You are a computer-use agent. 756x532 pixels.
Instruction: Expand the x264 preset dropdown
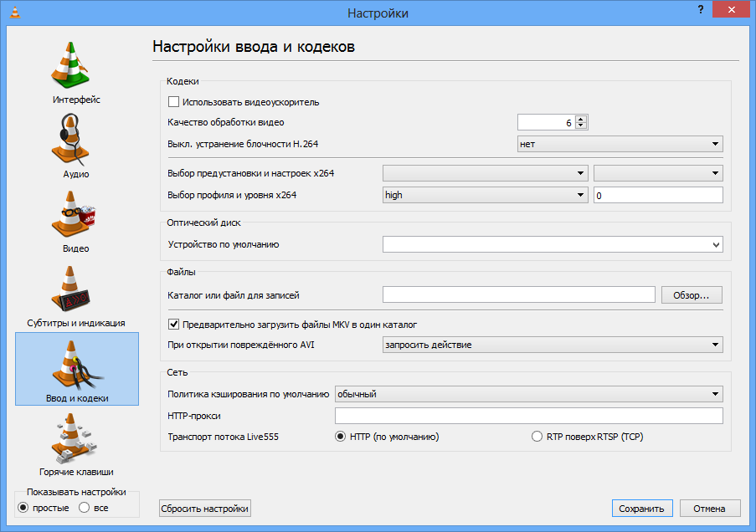pyautogui.click(x=485, y=173)
